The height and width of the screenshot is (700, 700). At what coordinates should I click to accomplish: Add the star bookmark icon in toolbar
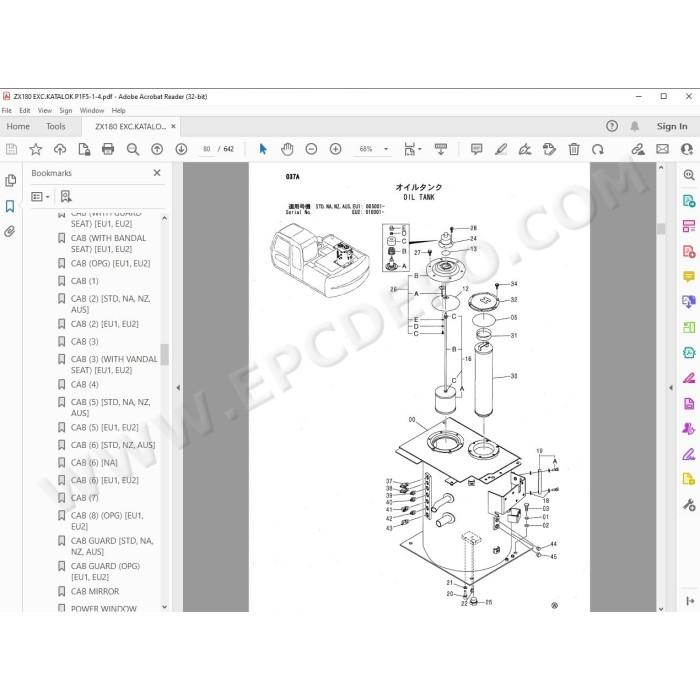point(36,149)
